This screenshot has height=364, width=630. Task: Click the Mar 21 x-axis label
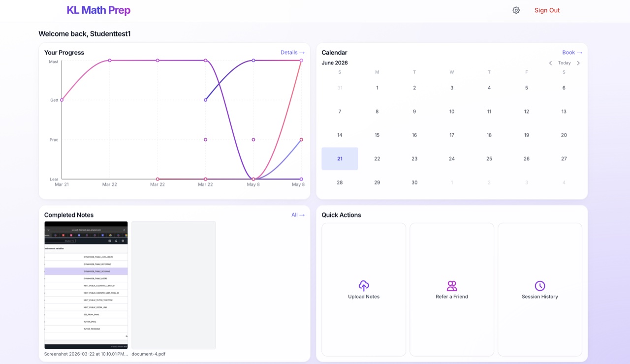pos(62,185)
